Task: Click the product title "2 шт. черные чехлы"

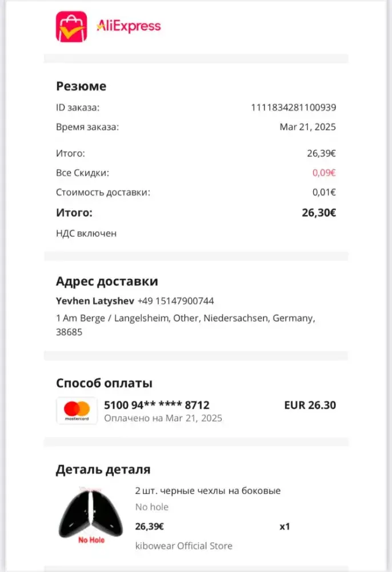Action: click(208, 491)
